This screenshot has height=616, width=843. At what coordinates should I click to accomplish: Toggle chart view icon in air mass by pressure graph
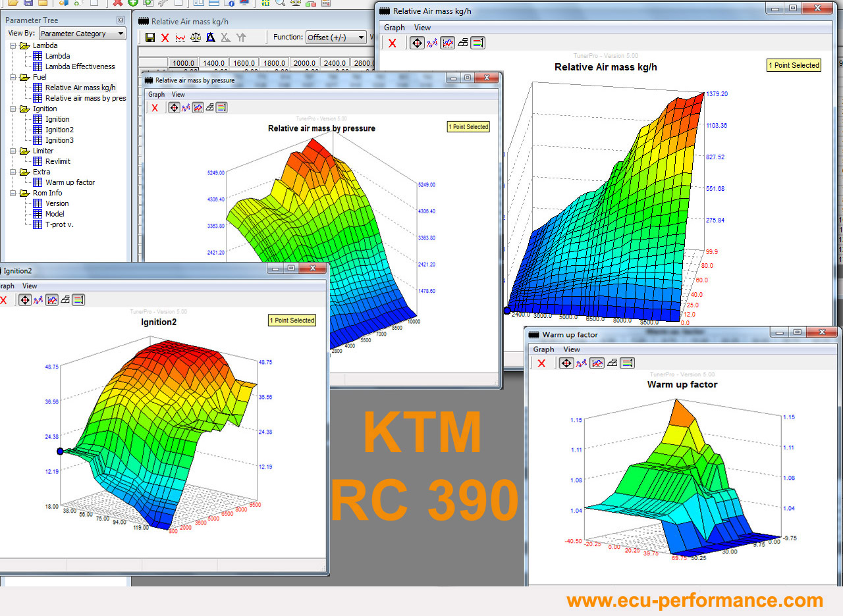(x=198, y=107)
